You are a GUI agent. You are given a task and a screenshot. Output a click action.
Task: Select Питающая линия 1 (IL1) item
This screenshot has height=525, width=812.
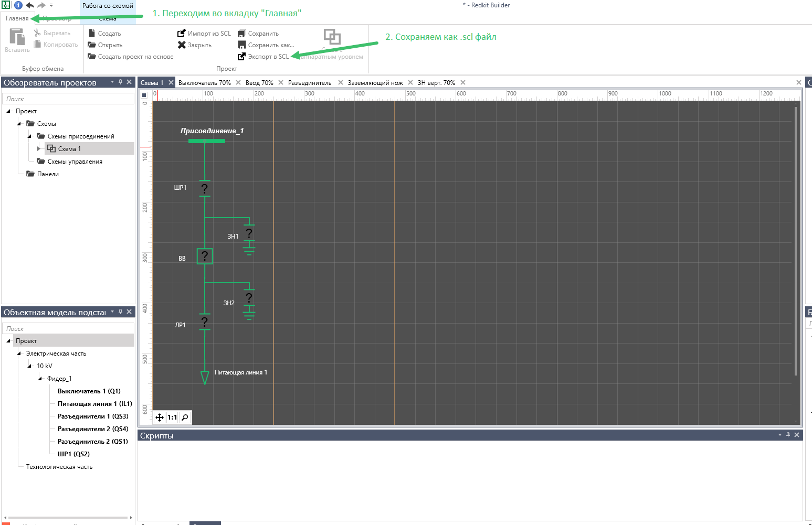click(x=95, y=404)
